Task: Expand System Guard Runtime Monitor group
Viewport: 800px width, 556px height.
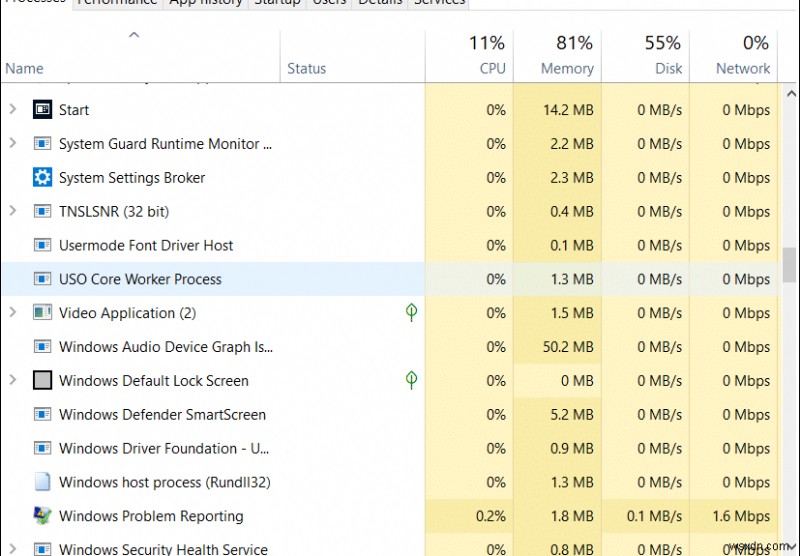Action: point(13,143)
